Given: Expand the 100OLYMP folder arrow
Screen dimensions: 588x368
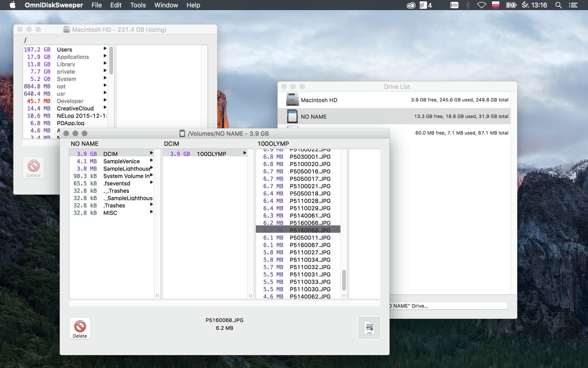Looking at the screenshot, I should (x=244, y=153).
